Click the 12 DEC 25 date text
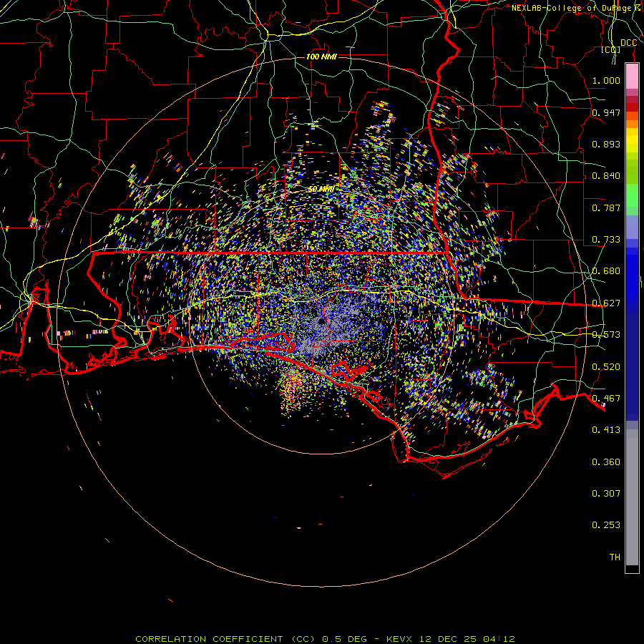The height and width of the screenshot is (644, 644). point(448,639)
